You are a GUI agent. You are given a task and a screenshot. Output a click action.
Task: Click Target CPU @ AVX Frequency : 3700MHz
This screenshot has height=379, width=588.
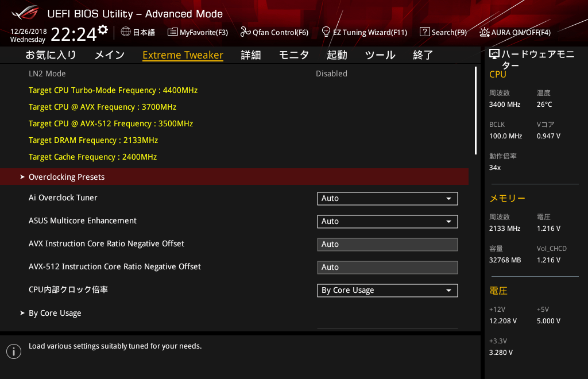point(102,107)
